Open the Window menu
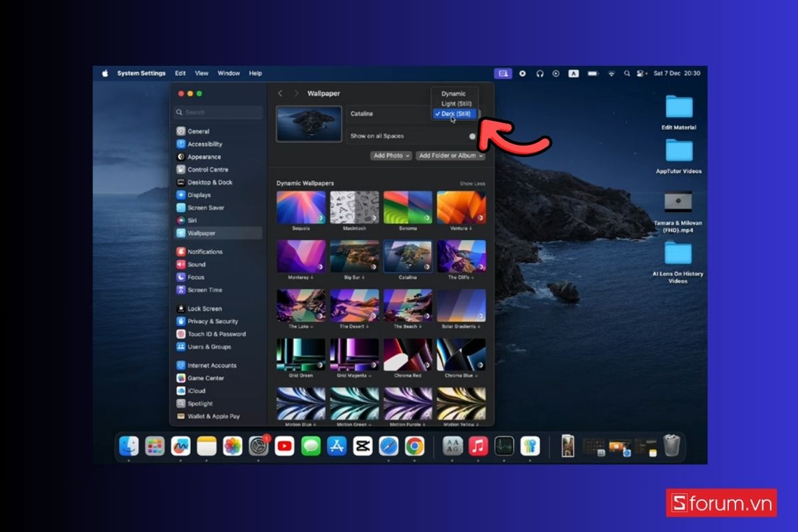The image size is (798, 532). click(x=229, y=74)
